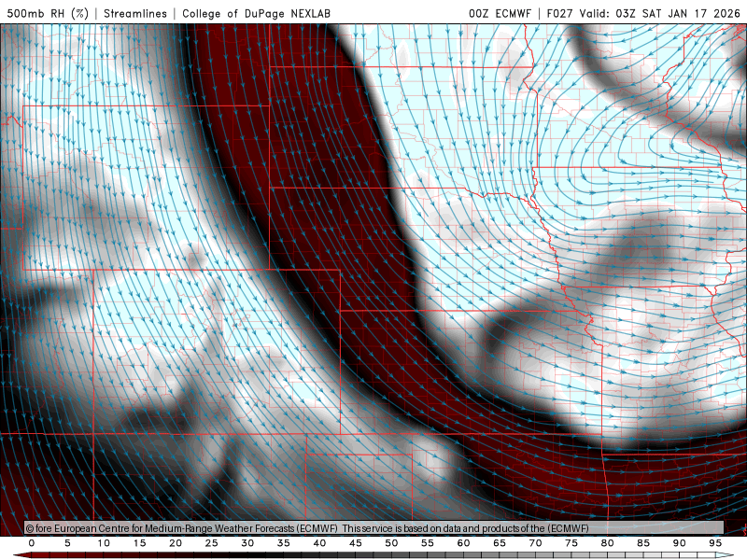Click the "5" value on color scale

67,543
